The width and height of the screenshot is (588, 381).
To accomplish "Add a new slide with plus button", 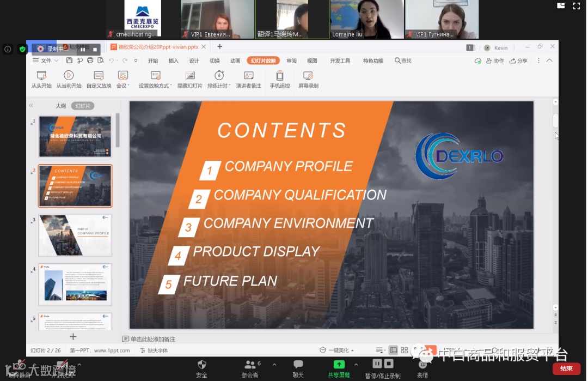I will pyautogui.click(x=73, y=337).
